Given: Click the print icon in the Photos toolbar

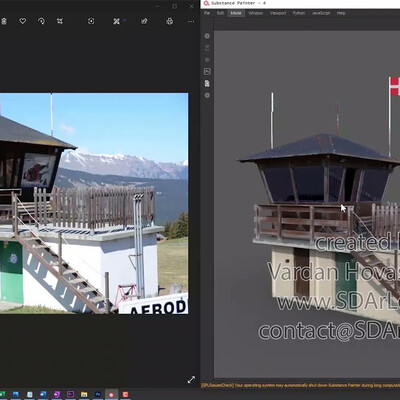Looking at the screenshot, I should tap(169, 21).
